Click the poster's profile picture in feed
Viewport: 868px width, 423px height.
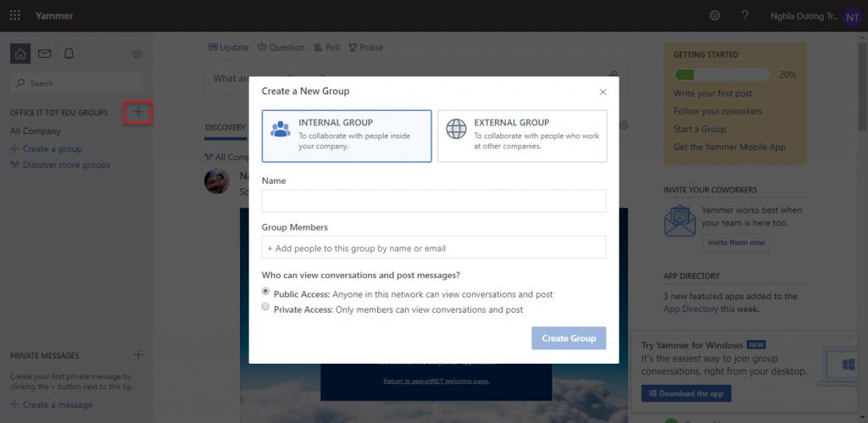tap(217, 181)
